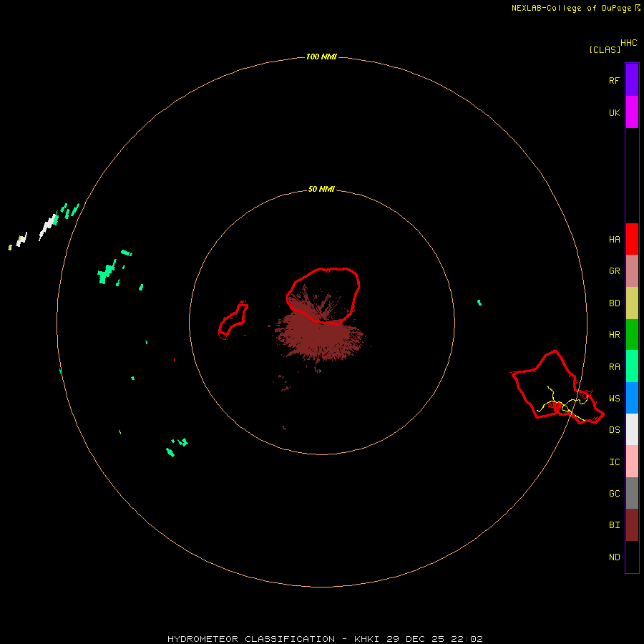Viewport: 644px width, 644px height.
Task: Click the HA red legend swatch
Action: pyautogui.click(x=632, y=239)
